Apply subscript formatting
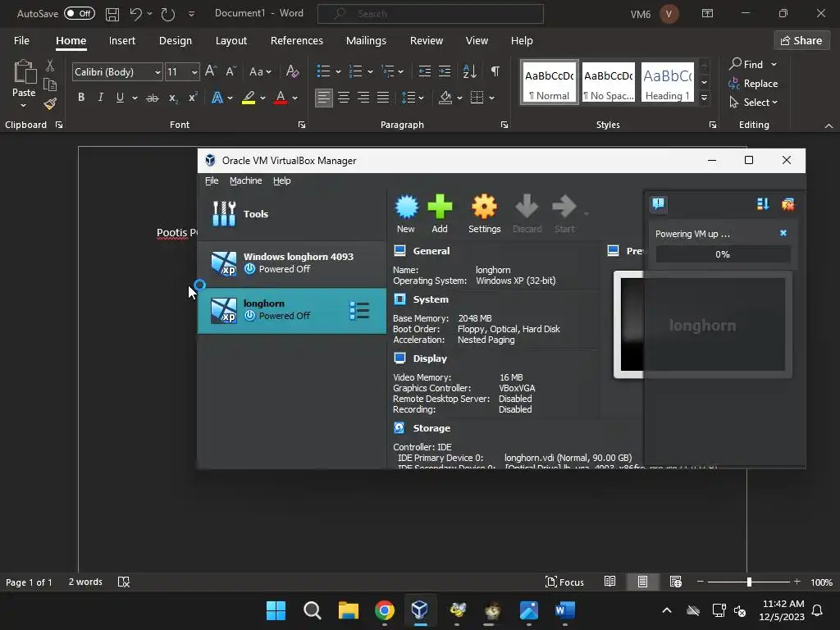The height and width of the screenshot is (630, 840). [x=172, y=98]
